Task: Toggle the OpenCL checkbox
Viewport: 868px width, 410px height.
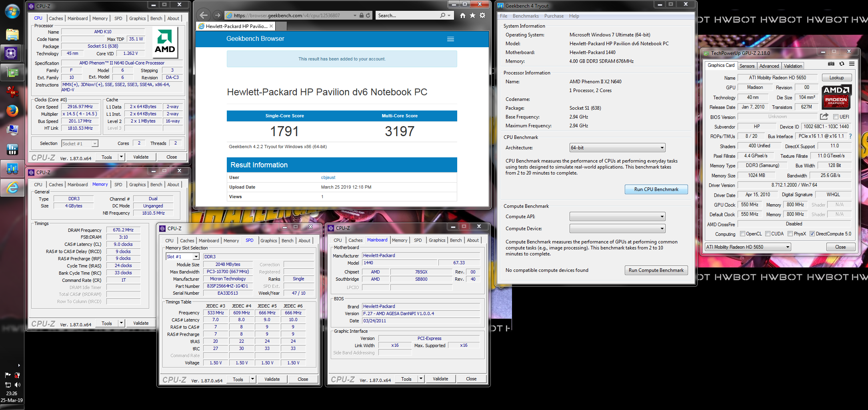Action: click(742, 234)
